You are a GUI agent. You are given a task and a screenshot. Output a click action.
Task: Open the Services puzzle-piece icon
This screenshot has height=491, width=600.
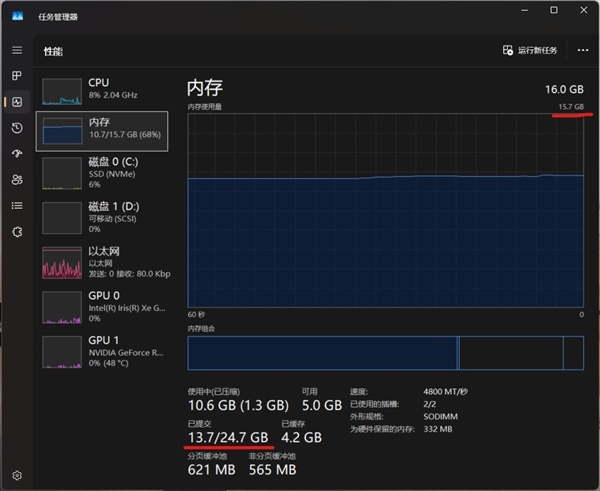16,232
